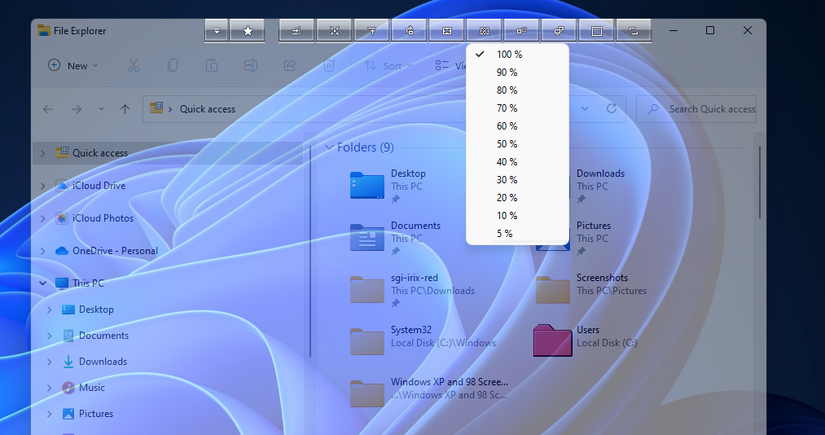This screenshot has width=825, height=435.
Task: Open the New item dropdown
Action: click(x=73, y=66)
